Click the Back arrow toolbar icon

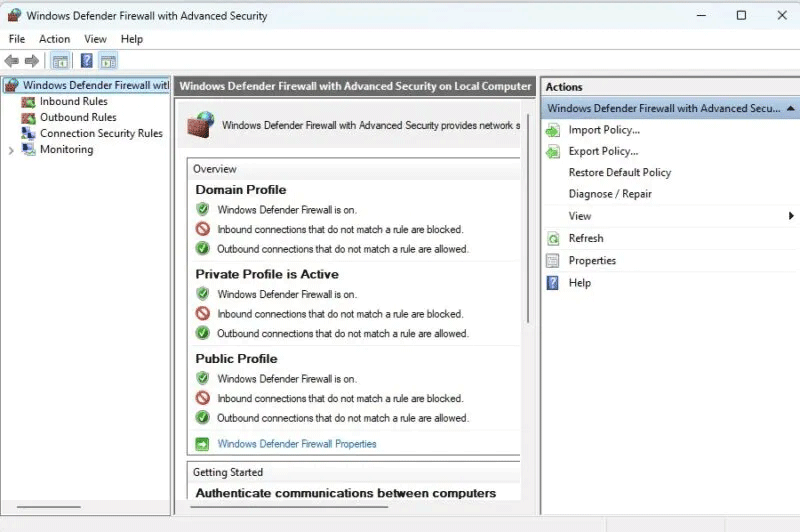(x=12, y=61)
